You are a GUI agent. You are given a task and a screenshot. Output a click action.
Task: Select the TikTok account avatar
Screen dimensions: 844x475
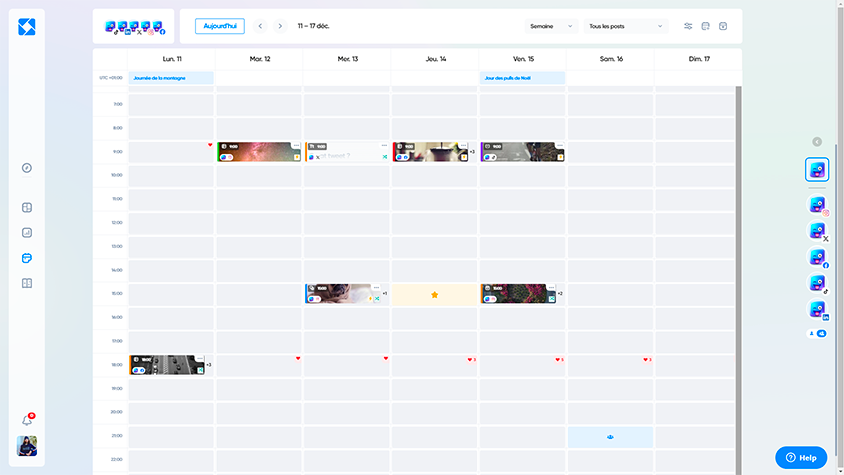pos(817,283)
